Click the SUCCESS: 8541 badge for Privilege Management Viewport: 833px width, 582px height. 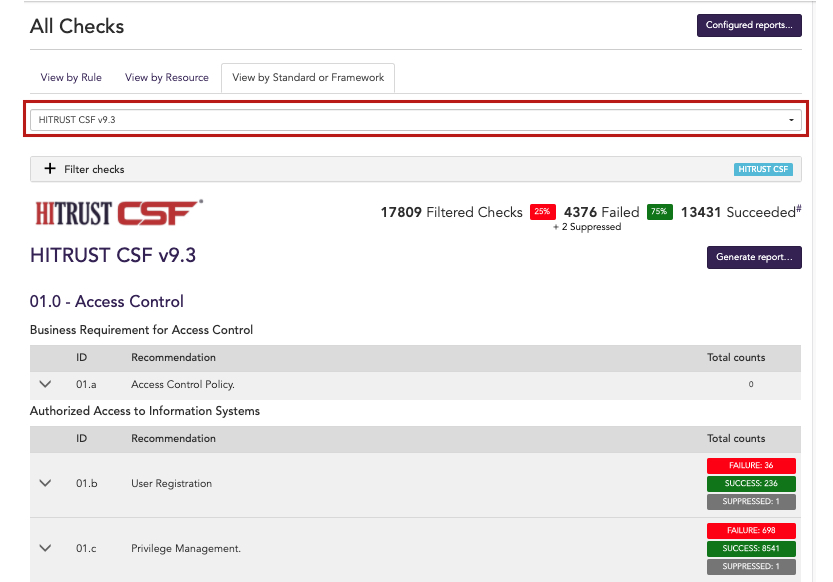(751, 549)
